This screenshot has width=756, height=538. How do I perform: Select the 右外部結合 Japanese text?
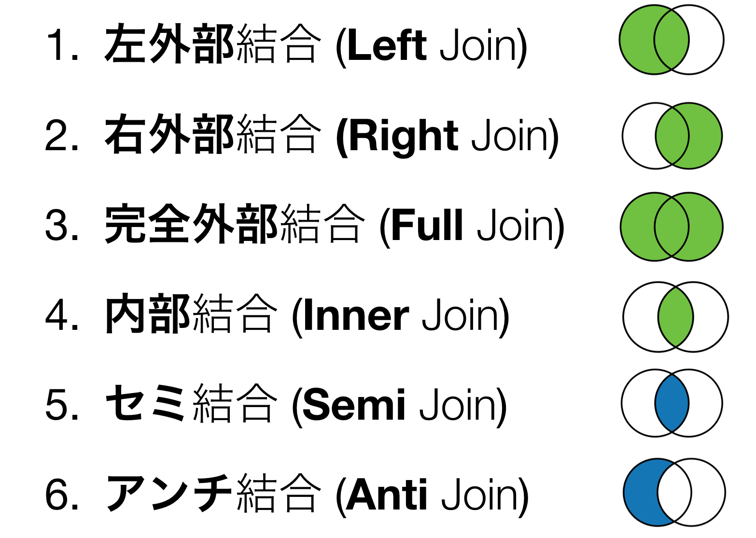click(211, 134)
